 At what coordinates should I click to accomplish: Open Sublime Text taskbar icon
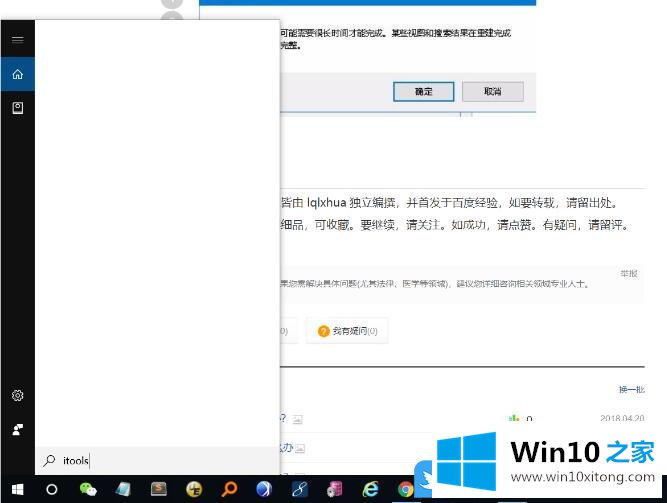click(159, 489)
